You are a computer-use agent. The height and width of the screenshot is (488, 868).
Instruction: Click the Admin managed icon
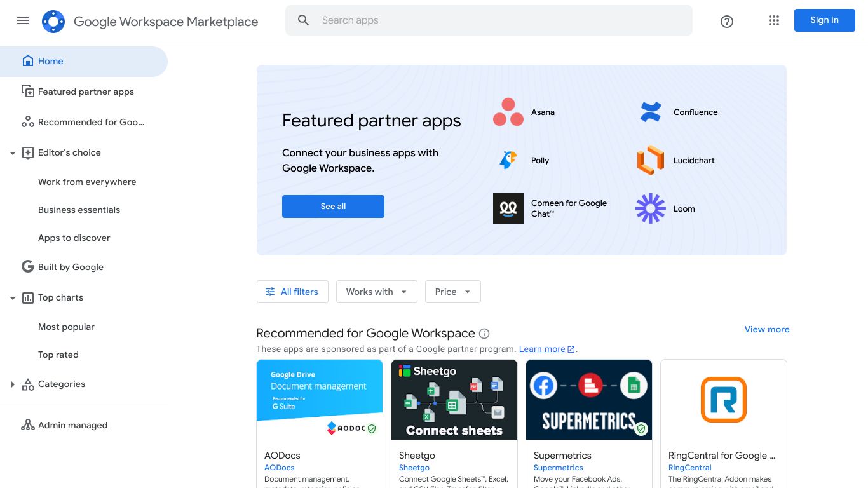pyautogui.click(x=27, y=425)
